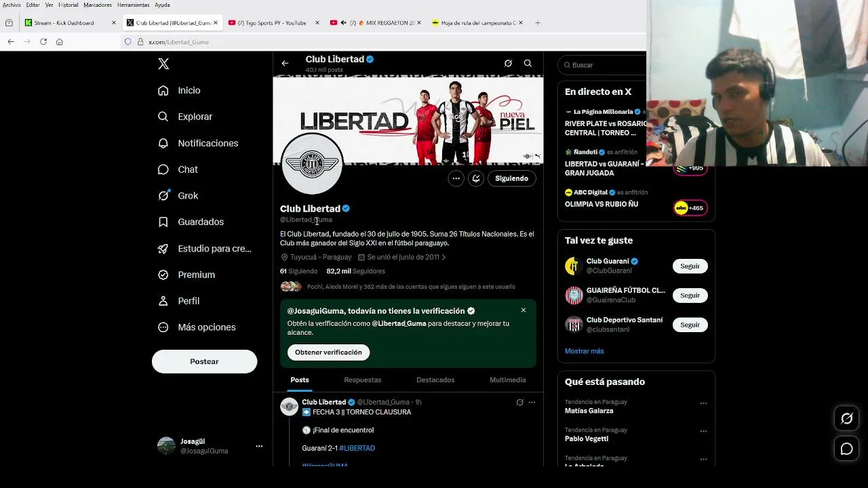Follow GUAIREÑA FÚTBOL CLUB with Seguir
This screenshot has width=868, height=488.
pyautogui.click(x=690, y=296)
